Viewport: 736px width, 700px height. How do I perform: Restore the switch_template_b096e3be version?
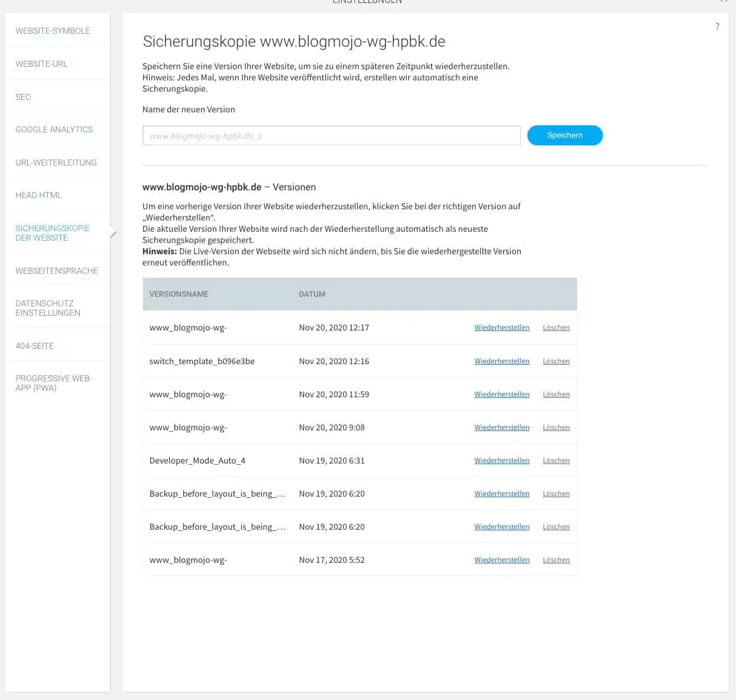pyautogui.click(x=502, y=361)
